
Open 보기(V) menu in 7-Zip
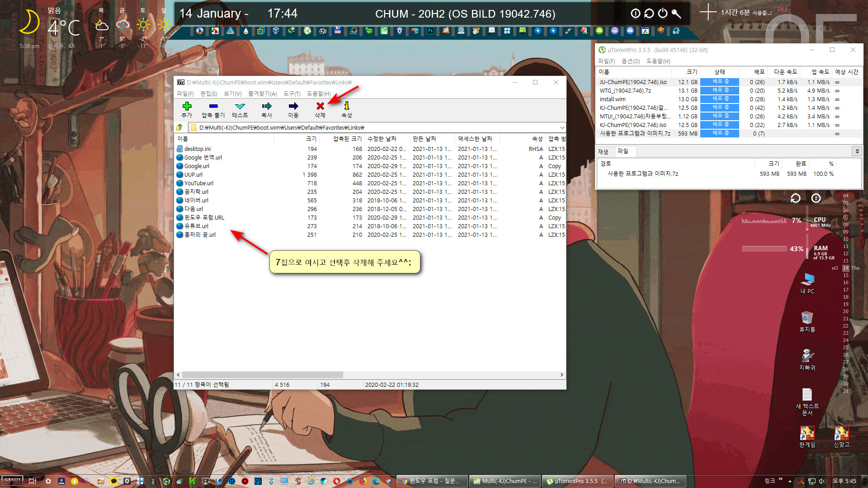pyautogui.click(x=233, y=94)
